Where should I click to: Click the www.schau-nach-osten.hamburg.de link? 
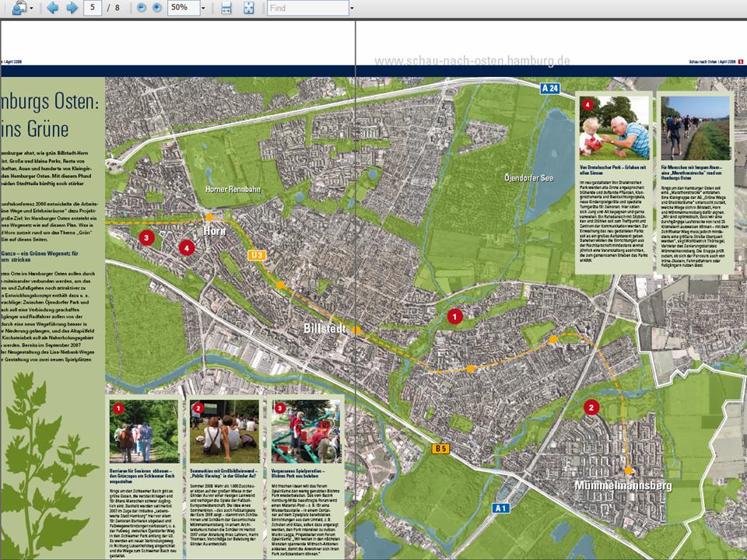(472, 61)
